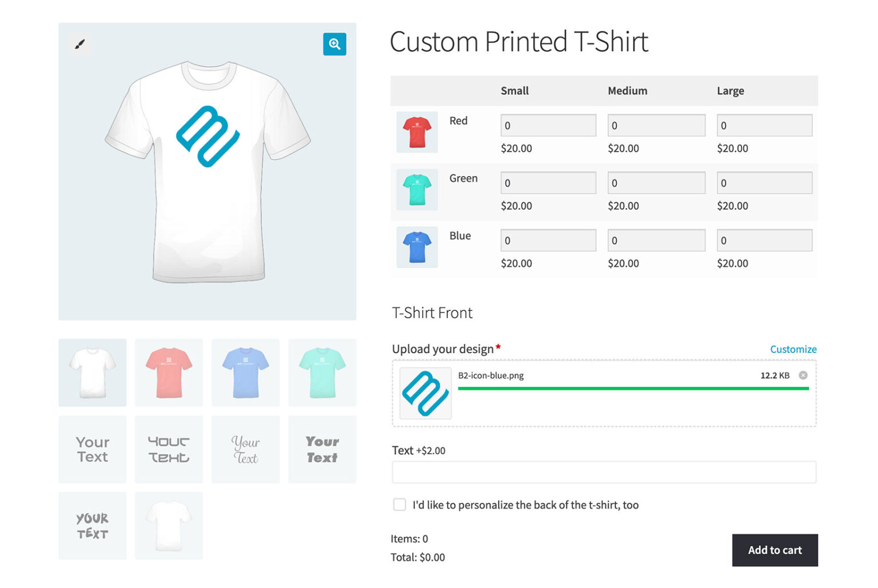Click the green upload progress bar
The image size is (878, 588).
[633, 389]
